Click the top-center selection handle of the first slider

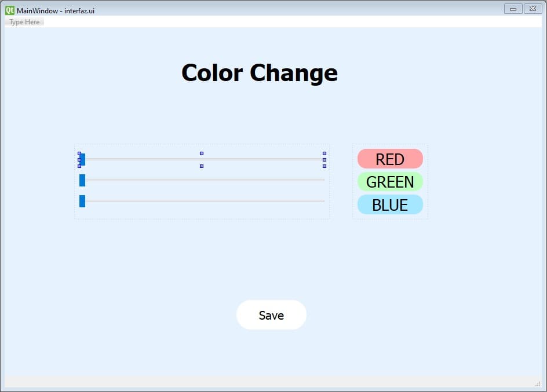pos(202,153)
